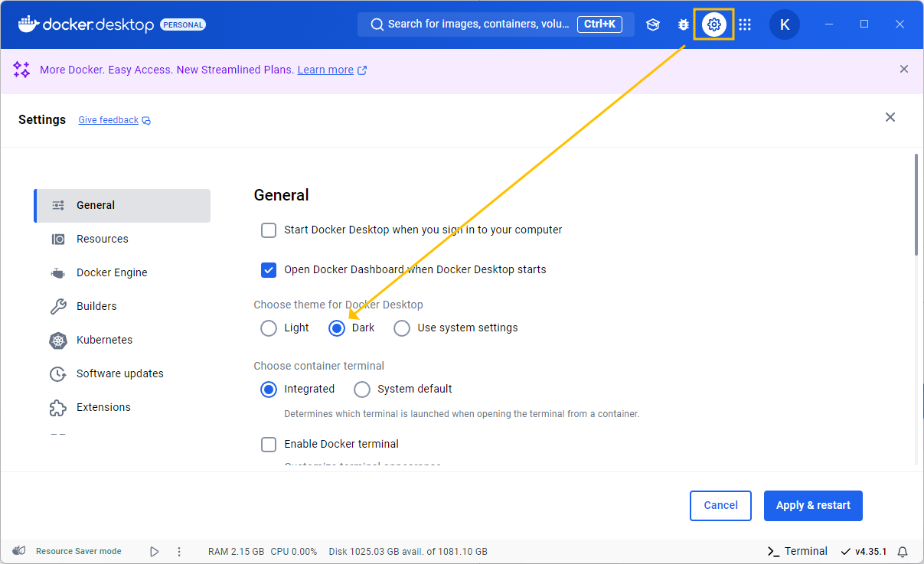The width and height of the screenshot is (924, 564).
Task: Select System default container terminal option
Action: (362, 390)
